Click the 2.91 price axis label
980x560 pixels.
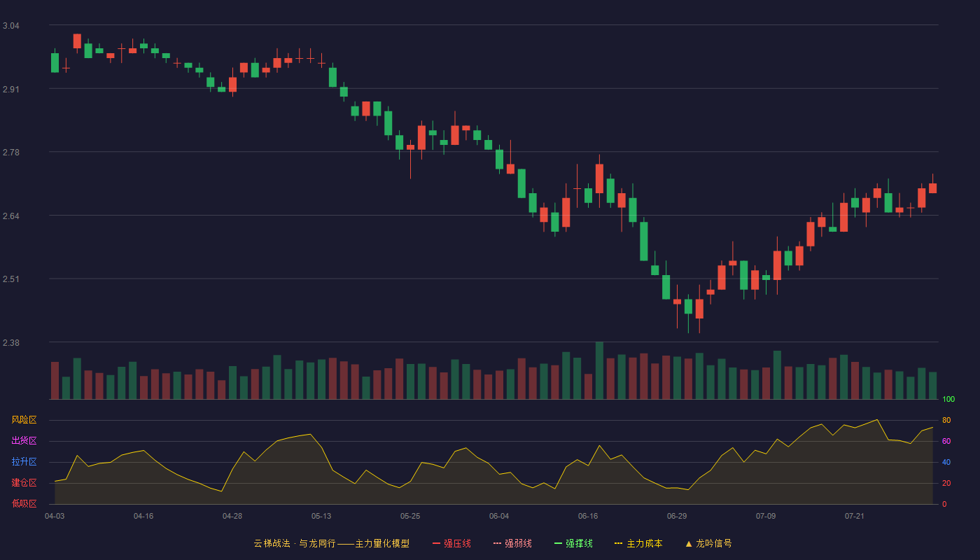click(11, 90)
